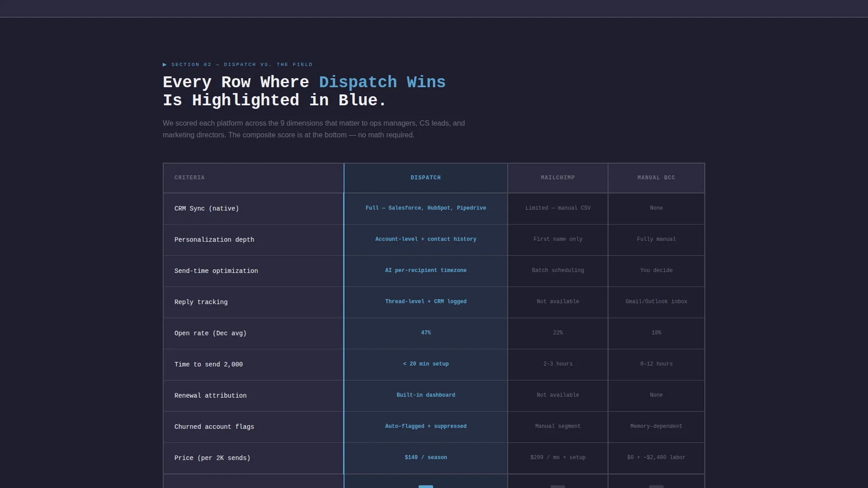Click 'Full — Salesforce, HubSpot, Pipedrive' cell

click(x=426, y=209)
